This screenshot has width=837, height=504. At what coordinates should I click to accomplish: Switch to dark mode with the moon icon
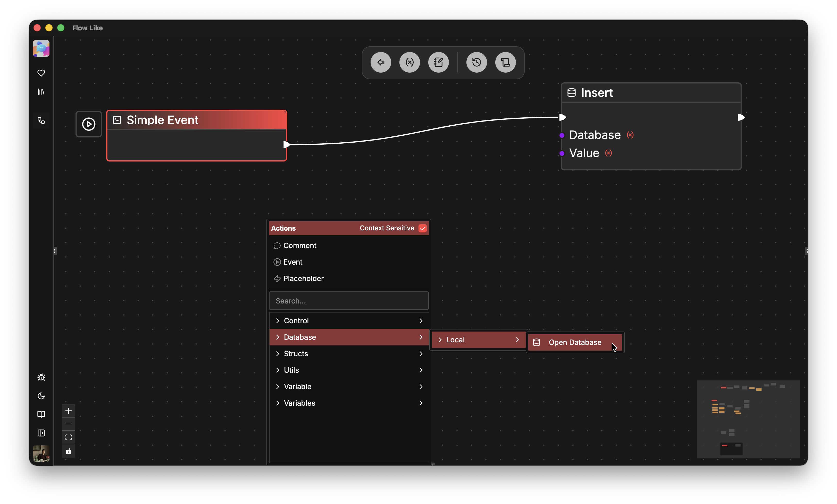click(x=41, y=396)
